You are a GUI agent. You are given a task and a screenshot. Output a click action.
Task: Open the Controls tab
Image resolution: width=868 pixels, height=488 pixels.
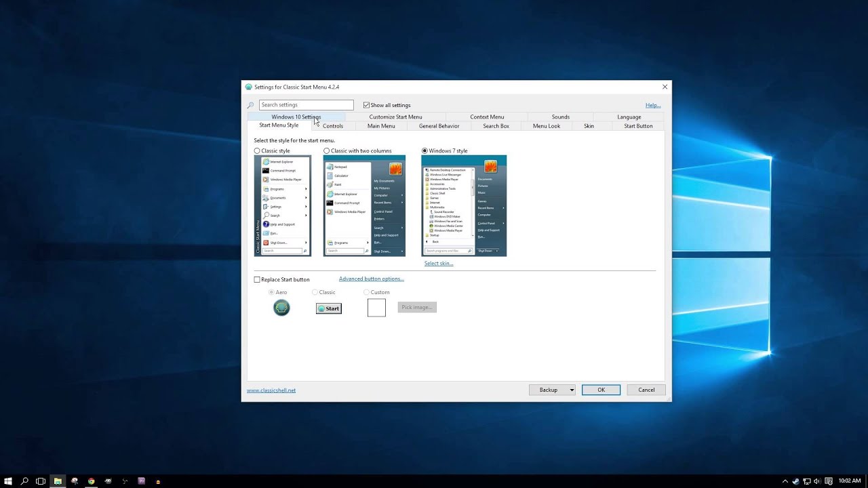click(333, 126)
